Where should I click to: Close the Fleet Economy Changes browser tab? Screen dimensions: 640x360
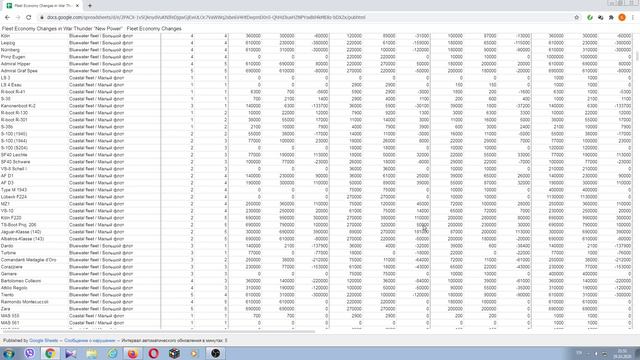pos(77,6)
